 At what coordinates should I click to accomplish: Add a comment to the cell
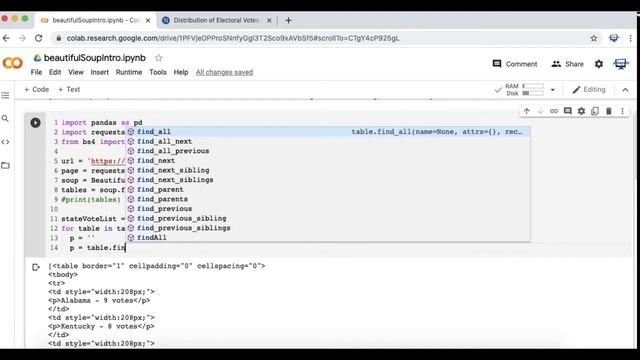click(x=568, y=111)
